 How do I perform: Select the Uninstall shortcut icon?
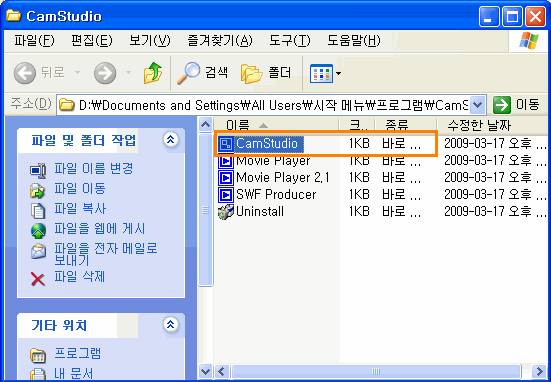pyautogui.click(x=226, y=212)
